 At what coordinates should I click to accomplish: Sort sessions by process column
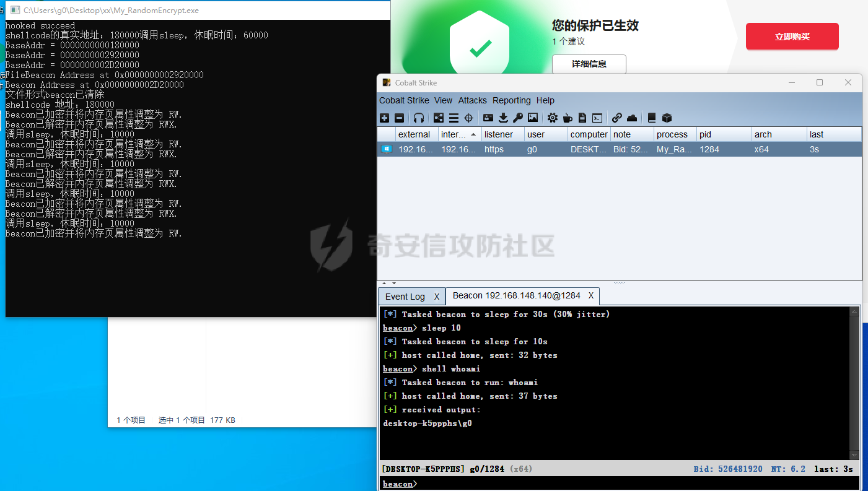coord(675,134)
